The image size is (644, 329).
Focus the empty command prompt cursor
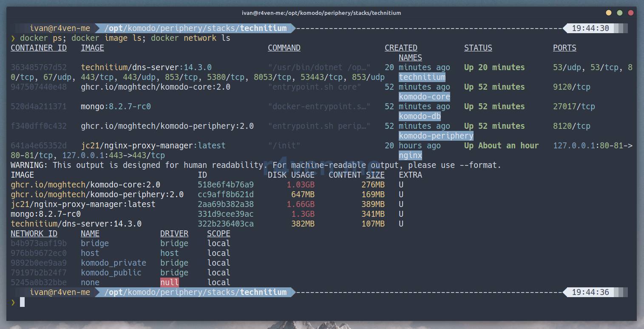[x=22, y=302]
